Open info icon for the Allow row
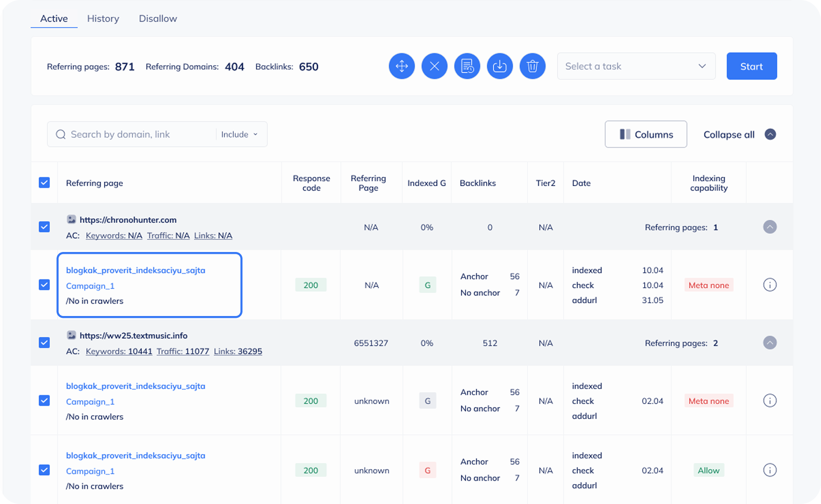The width and height of the screenshot is (821, 504). [x=770, y=470]
